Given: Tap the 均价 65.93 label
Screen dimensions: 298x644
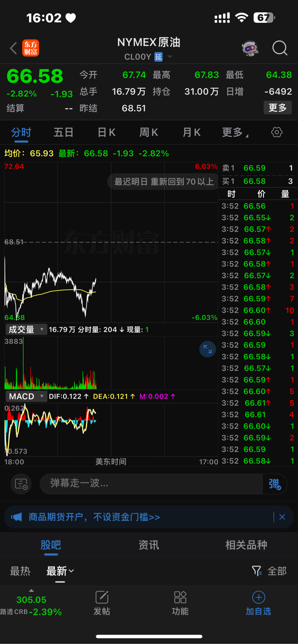Looking at the screenshot, I should [29, 153].
